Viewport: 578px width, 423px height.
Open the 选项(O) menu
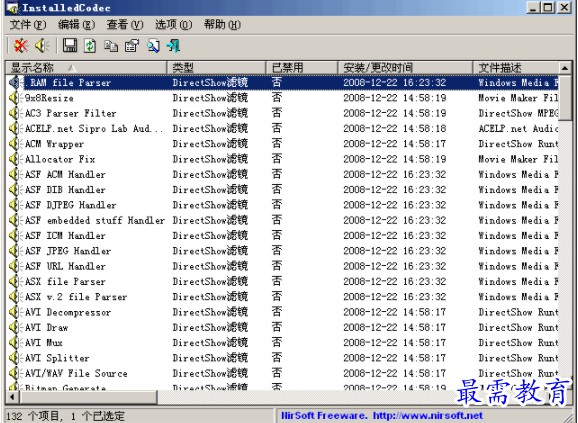pyautogui.click(x=174, y=25)
